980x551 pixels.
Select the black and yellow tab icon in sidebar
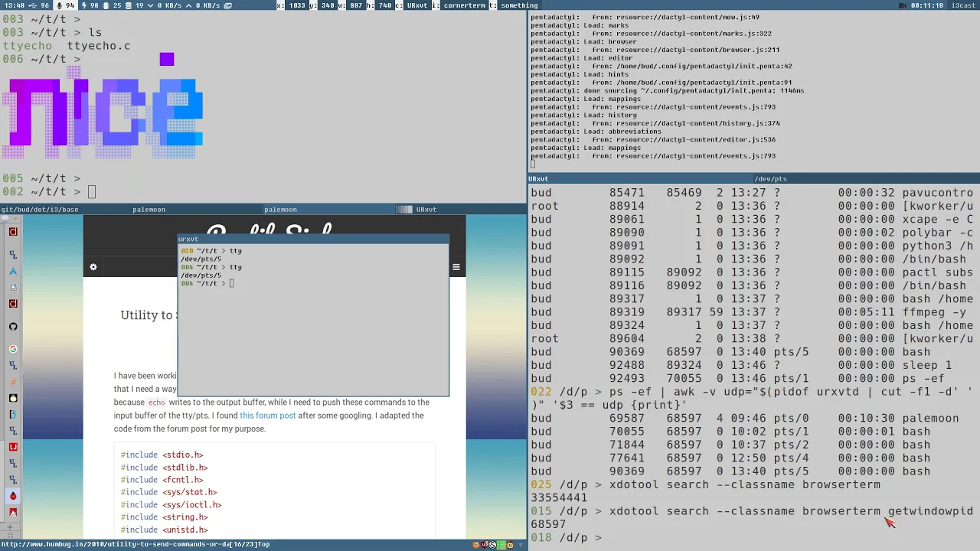(13, 398)
